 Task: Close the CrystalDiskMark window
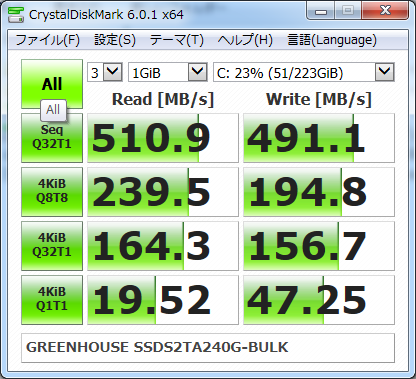coord(385,11)
